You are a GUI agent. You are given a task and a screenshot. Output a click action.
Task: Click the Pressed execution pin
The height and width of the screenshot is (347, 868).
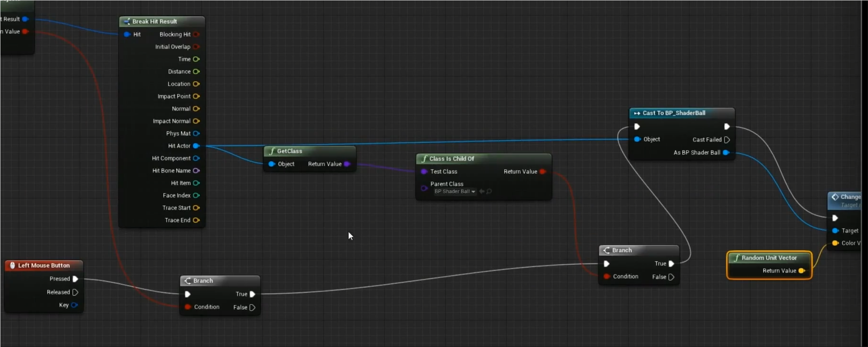click(x=75, y=279)
